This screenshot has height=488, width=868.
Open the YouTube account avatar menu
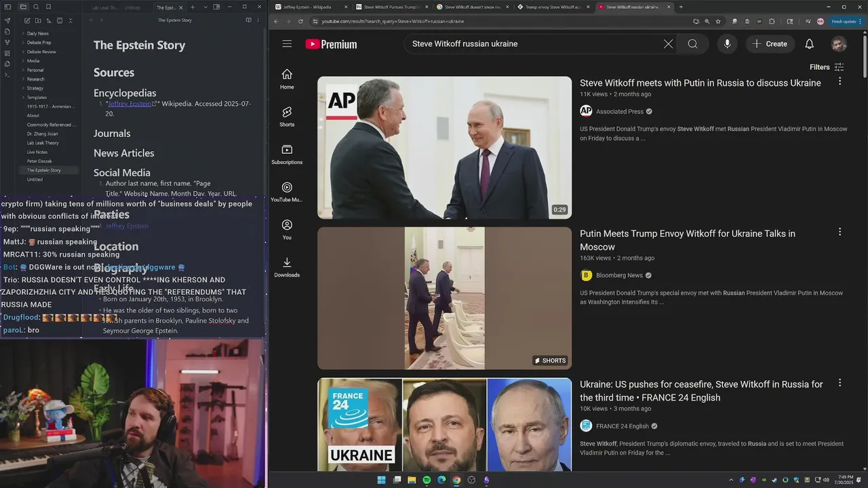pos(839,44)
